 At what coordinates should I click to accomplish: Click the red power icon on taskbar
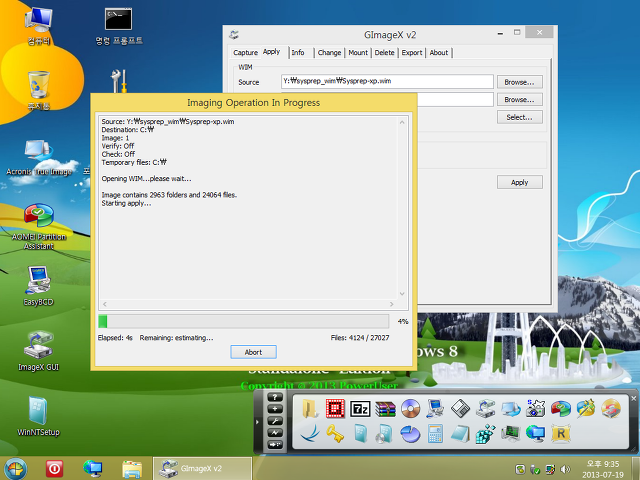click(x=54, y=469)
